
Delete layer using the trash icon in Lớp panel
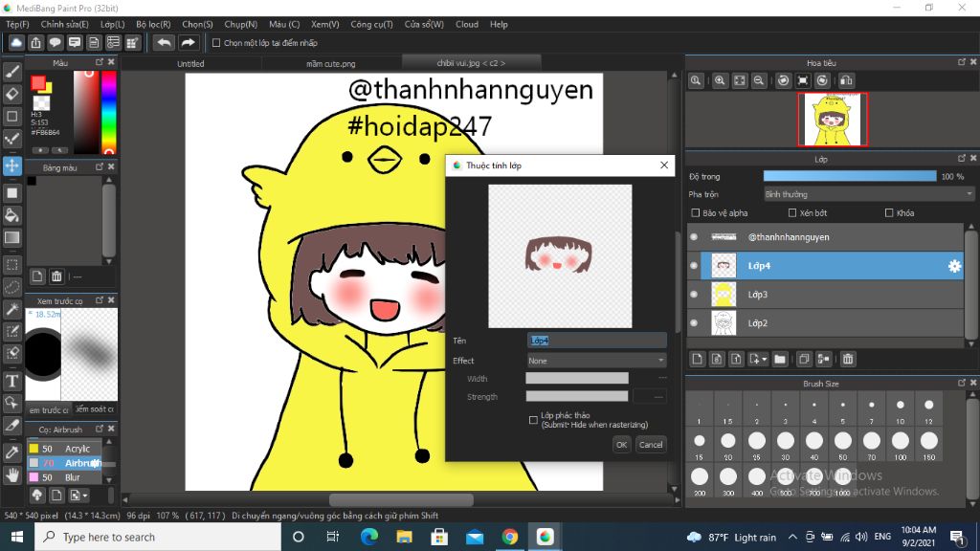pyautogui.click(x=848, y=360)
